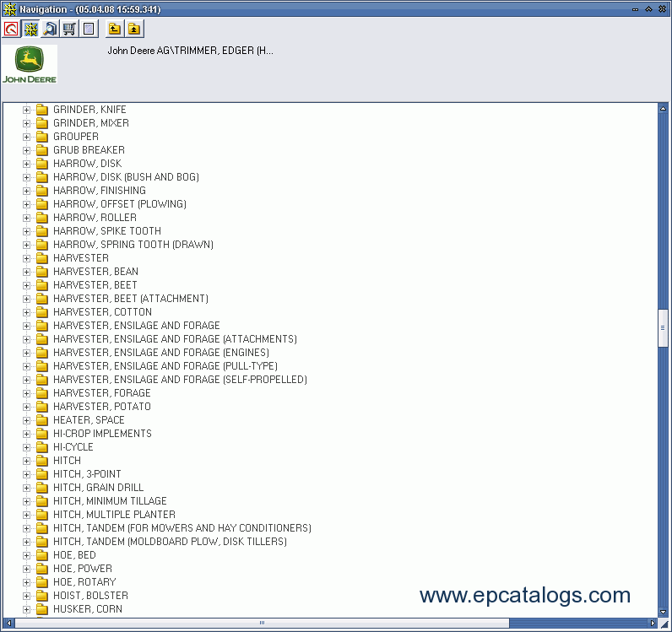672x632 pixels.
Task: Expand HARROW, SPIKE TOOTH plus box
Action: coord(26,231)
